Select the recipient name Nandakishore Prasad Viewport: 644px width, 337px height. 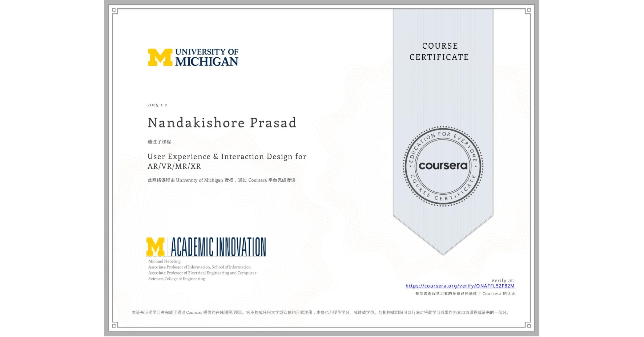point(222,123)
